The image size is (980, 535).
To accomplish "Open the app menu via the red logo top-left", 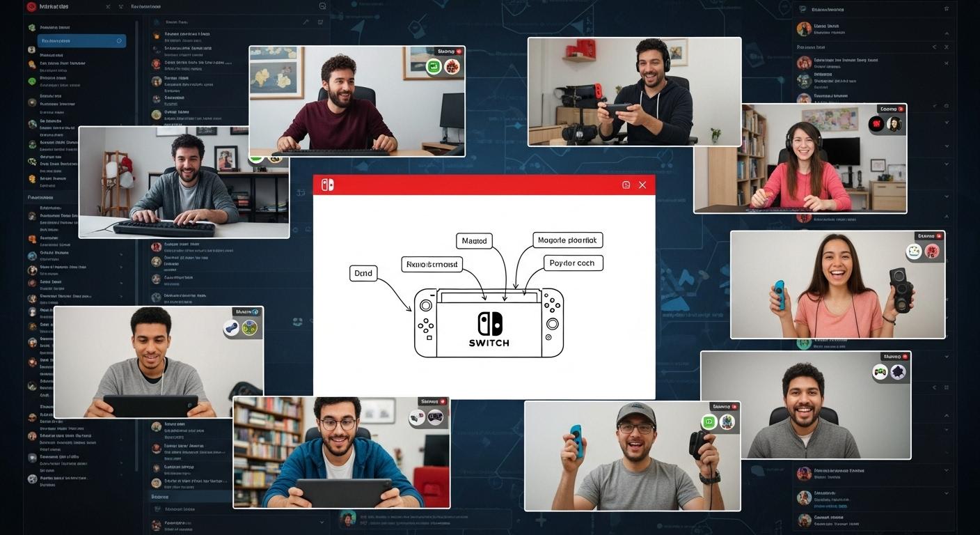I will [31, 6].
